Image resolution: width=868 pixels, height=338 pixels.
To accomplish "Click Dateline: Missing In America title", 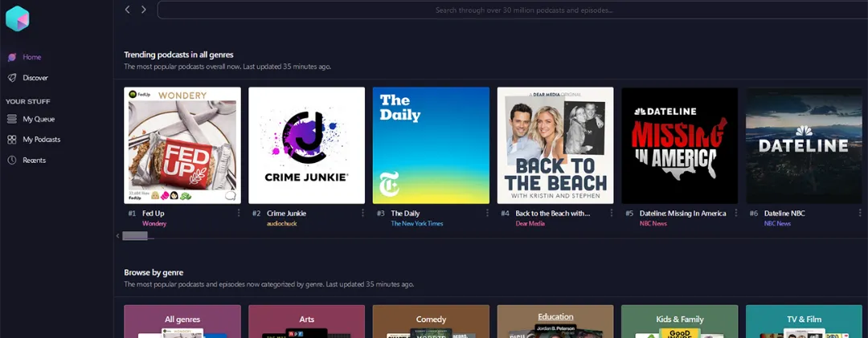I will 682,213.
